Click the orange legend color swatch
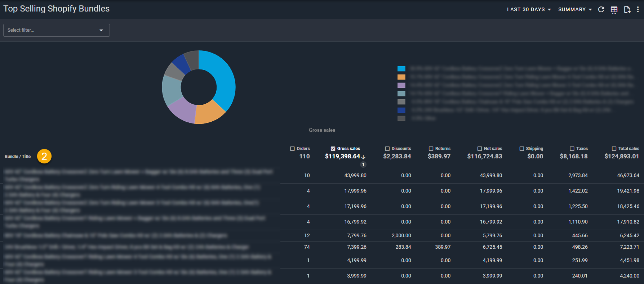Viewport: 644px width, 284px height. pos(401,77)
